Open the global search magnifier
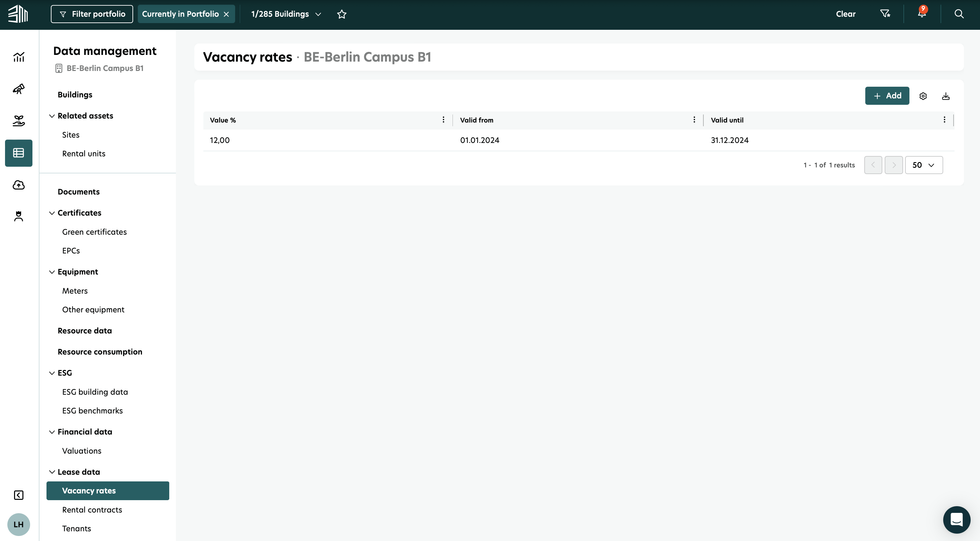 click(959, 13)
